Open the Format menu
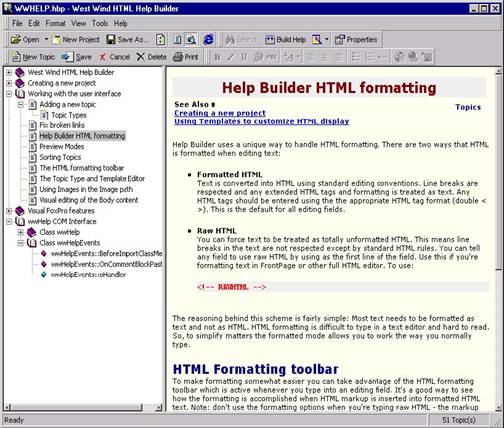This screenshot has height=428, width=504. [x=55, y=23]
